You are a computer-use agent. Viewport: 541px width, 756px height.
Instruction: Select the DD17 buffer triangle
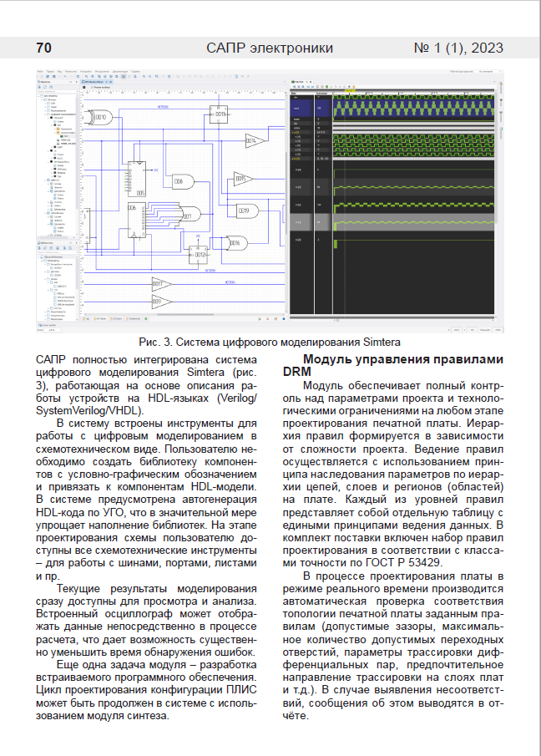161,284
